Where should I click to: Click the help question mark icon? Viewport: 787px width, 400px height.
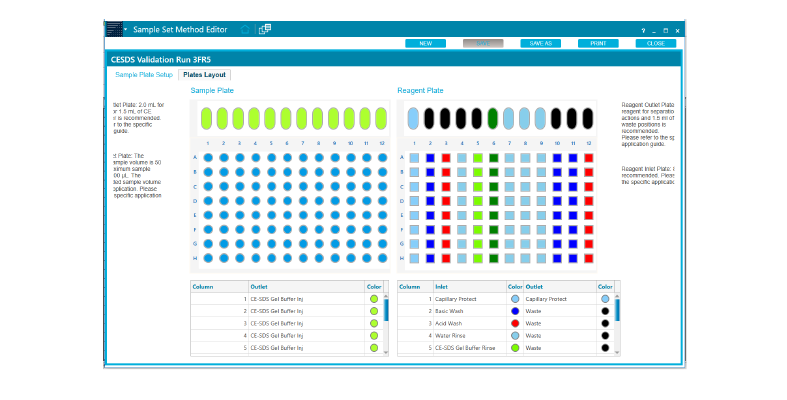[x=643, y=31]
